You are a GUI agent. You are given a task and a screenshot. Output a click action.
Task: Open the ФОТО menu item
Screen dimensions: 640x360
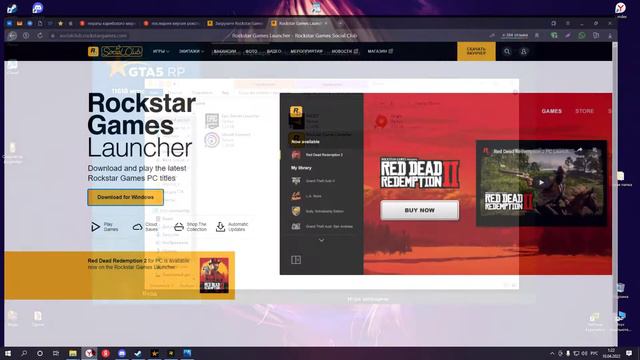coord(251,51)
